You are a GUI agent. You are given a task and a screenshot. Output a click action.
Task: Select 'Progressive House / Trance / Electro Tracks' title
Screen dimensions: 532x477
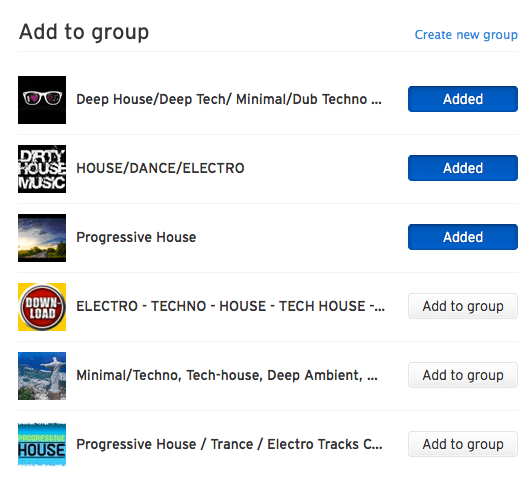(229, 444)
